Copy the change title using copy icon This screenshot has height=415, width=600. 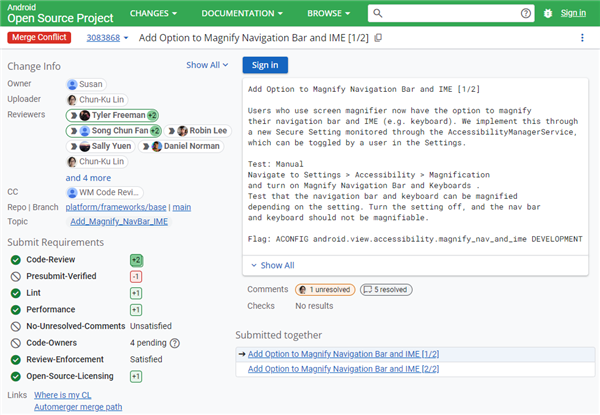point(378,38)
